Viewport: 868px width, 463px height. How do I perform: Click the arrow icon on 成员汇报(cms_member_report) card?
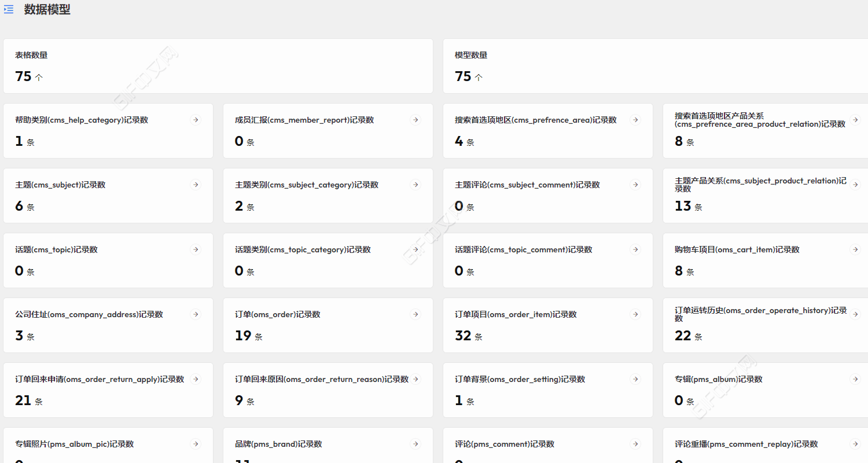pyautogui.click(x=415, y=120)
